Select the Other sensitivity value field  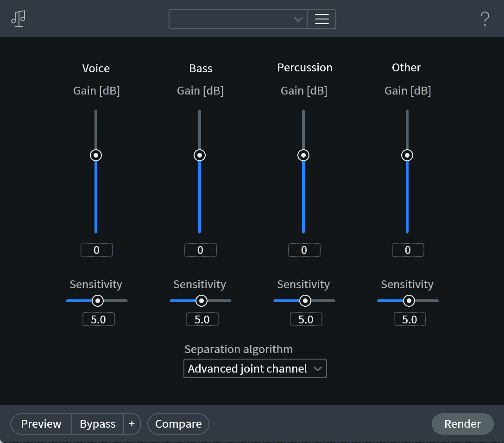[x=410, y=319]
